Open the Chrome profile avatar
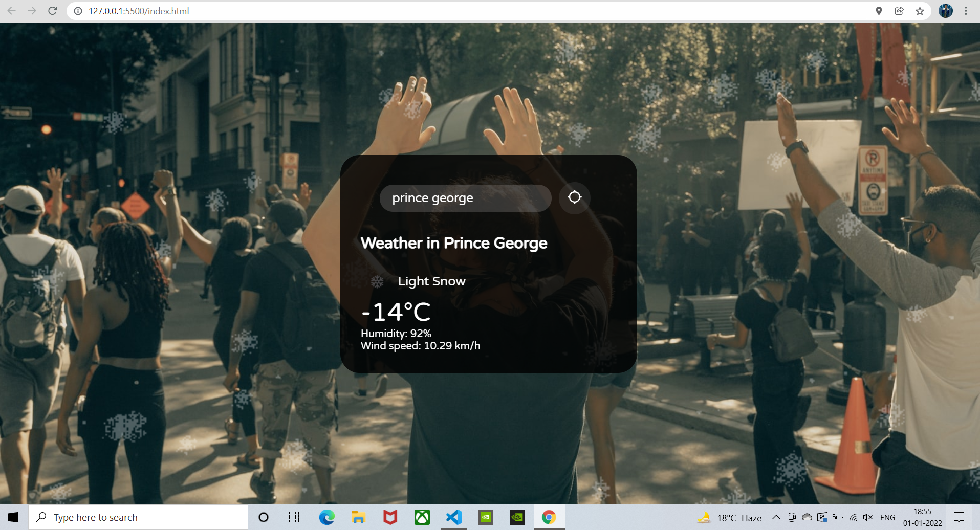Image resolution: width=980 pixels, height=530 pixels. (946, 11)
